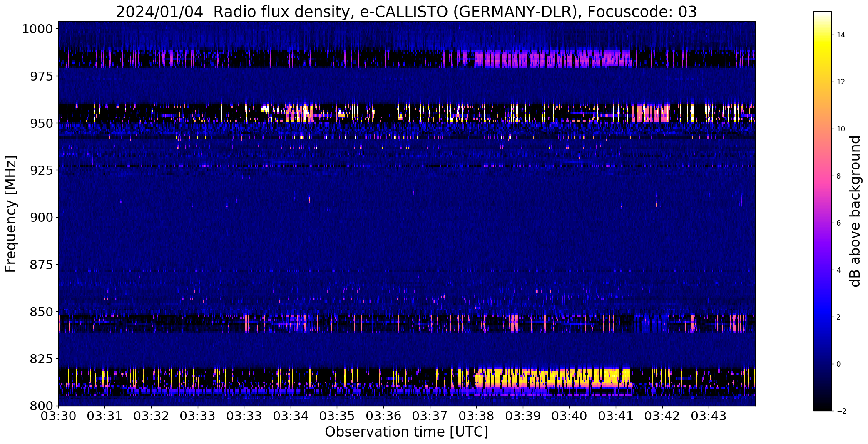
Task: Click the 800 frequency tick label
Action: point(41,406)
